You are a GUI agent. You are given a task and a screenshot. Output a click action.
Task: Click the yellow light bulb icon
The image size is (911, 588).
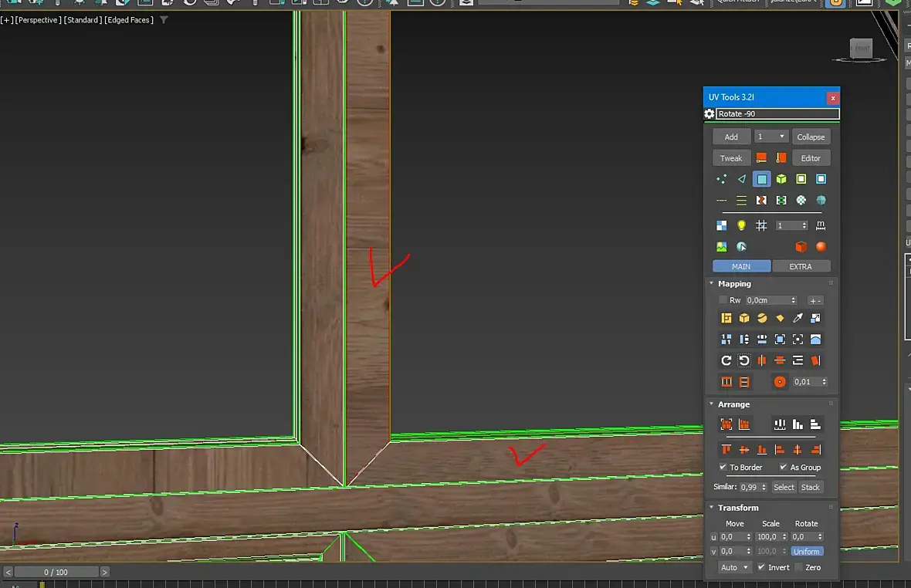(741, 225)
